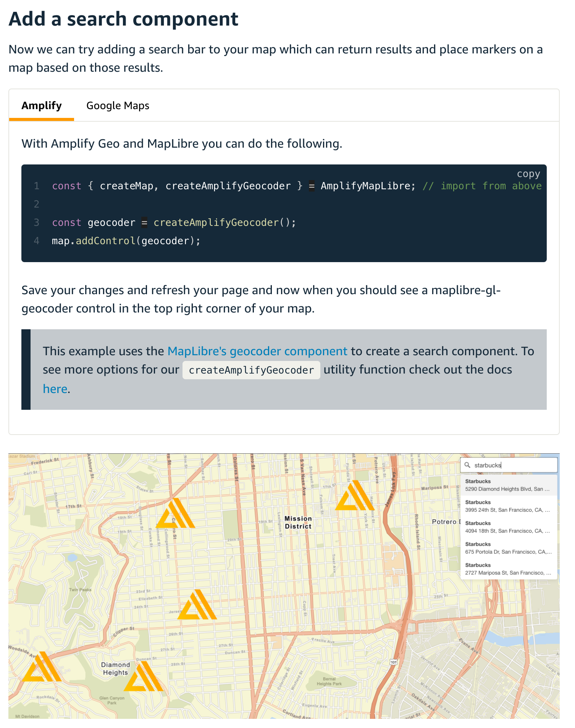Image resolution: width=575 pixels, height=728 pixels.
Task: Switch to the Google Maps tab
Action: (118, 106)
